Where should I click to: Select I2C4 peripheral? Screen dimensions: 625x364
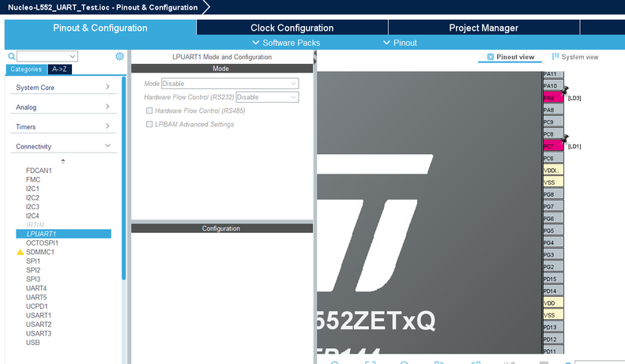32,216
